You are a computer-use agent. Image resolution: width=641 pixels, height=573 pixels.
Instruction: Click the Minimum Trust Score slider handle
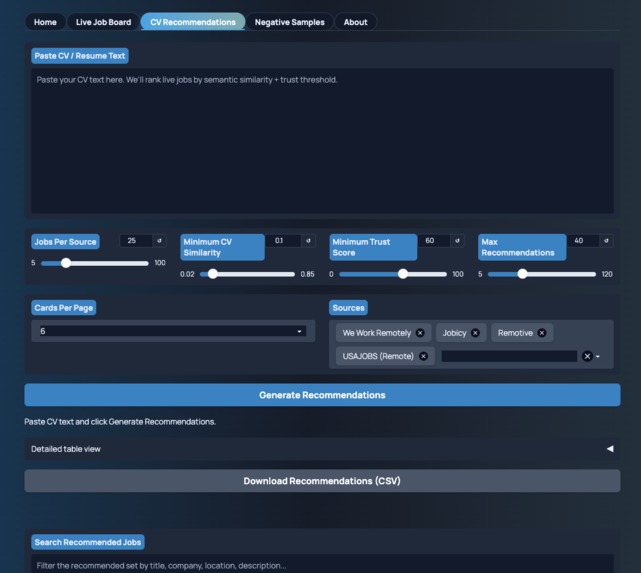403,274
